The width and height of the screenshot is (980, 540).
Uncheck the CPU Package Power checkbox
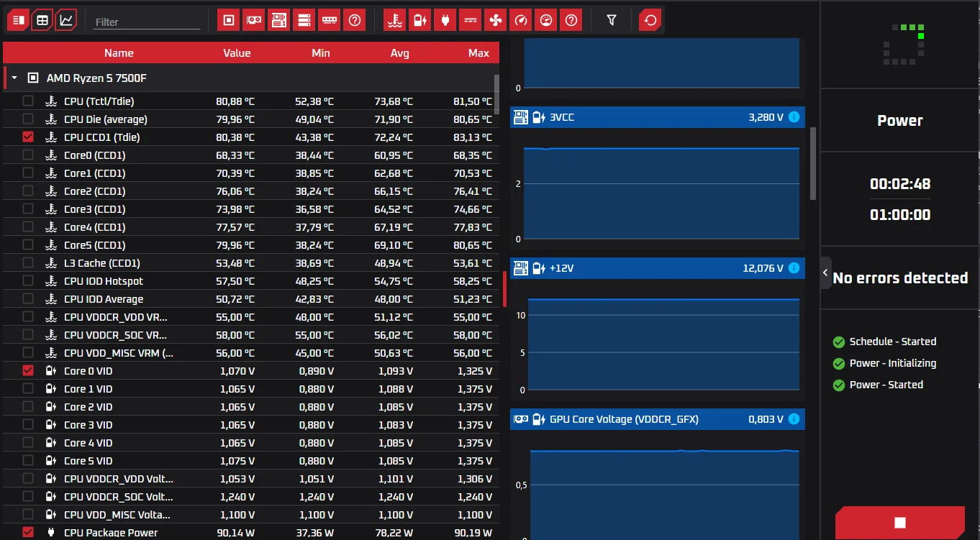tap(28, 533)
